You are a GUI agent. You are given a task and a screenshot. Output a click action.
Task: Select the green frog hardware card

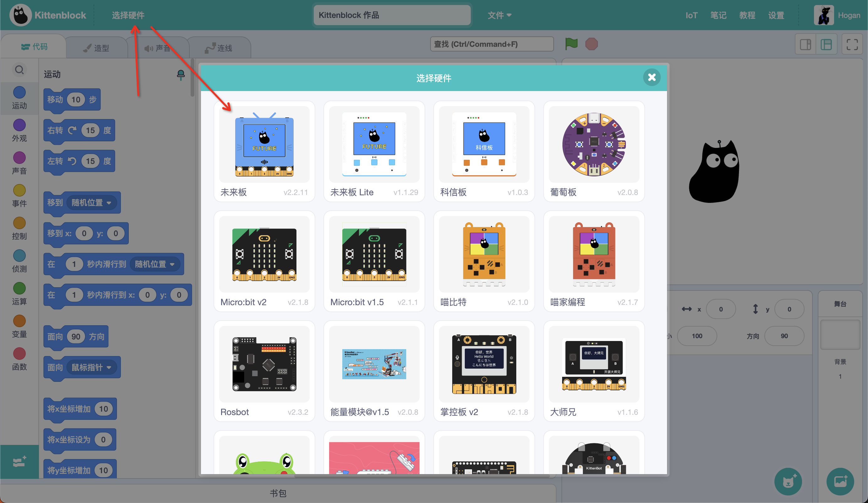click(x=264, y=453)
